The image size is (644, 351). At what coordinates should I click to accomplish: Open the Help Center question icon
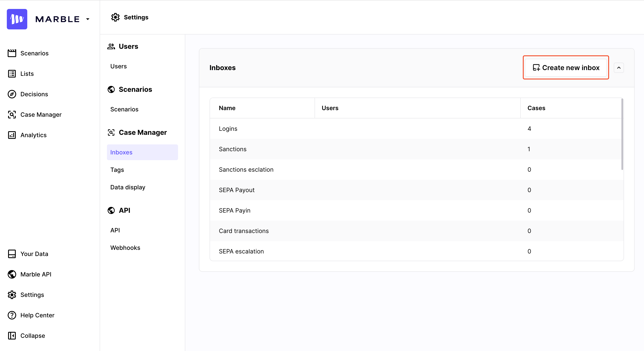[12, 315]
